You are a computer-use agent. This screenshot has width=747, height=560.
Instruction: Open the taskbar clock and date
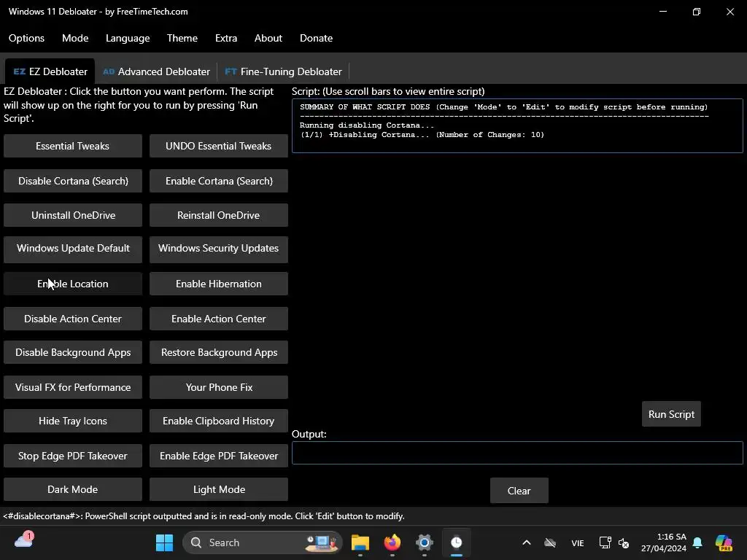tap(664, 542)
